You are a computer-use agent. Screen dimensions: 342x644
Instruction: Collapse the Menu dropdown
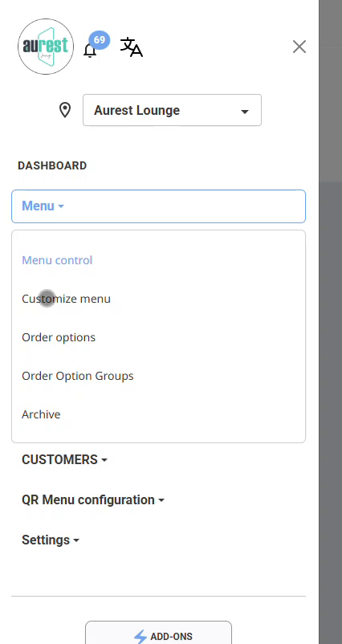pos(158,206)
